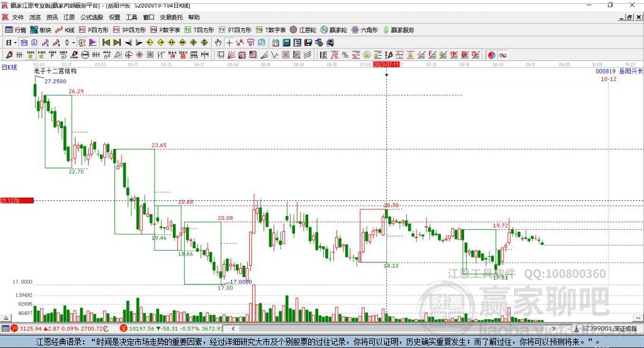
Task: Open the 浏览 menu
Action: click(x=35, y=17)
